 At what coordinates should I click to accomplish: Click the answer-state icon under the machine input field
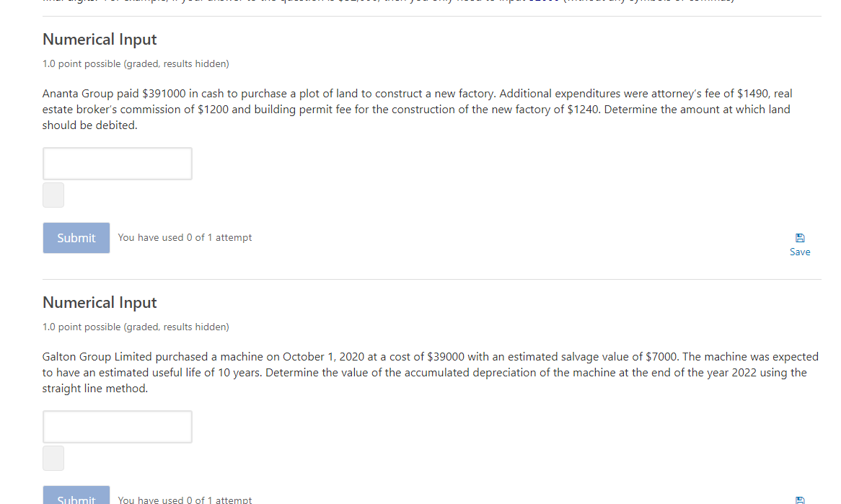point(53,458)
